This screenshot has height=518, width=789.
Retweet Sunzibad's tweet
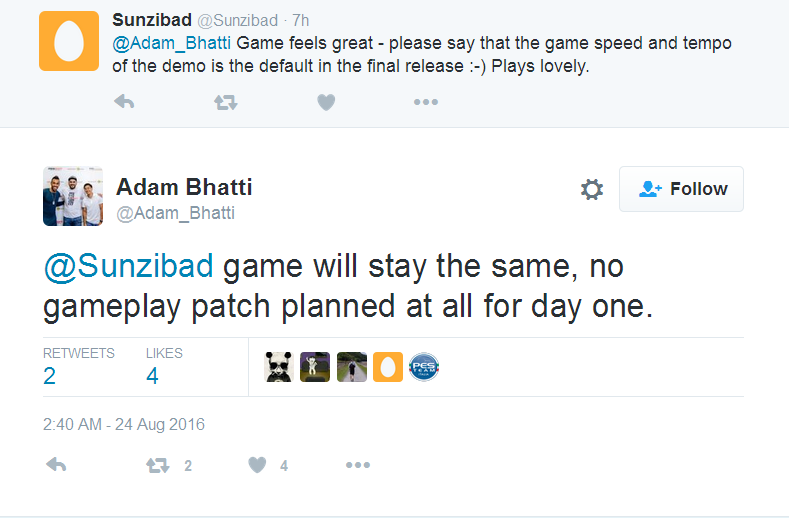226,102
